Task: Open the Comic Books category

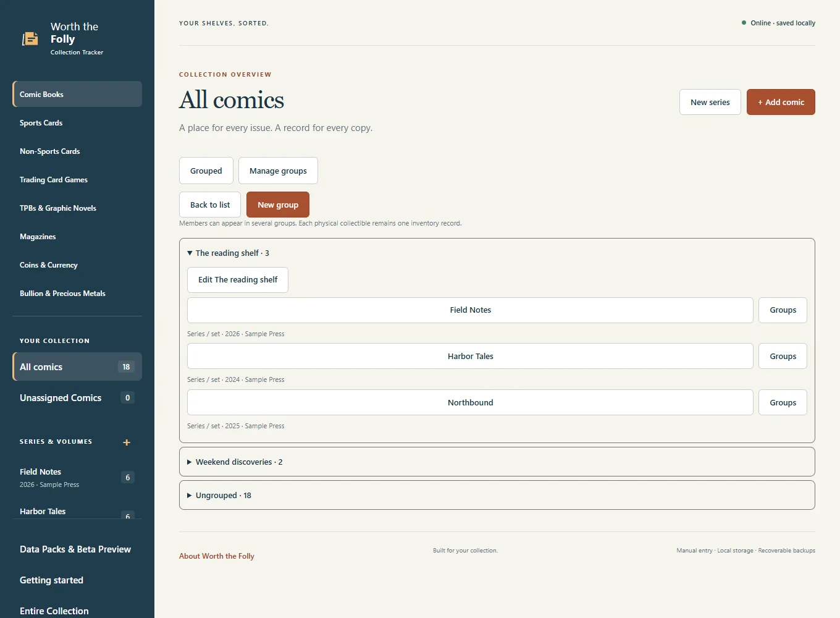Action: click(x=77, y=94)
